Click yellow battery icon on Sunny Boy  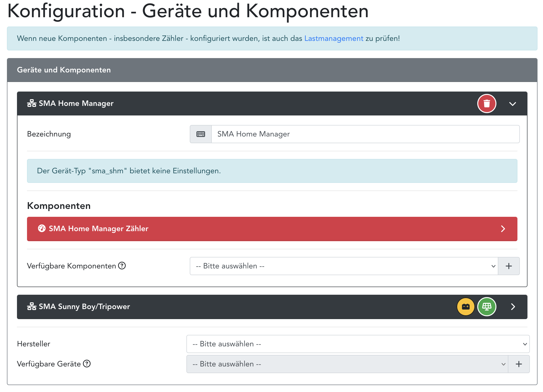465,306
